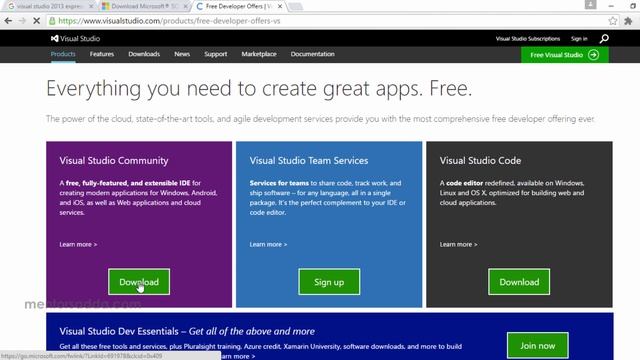Close the visual studio 2013 search tab
The width and height of the screenshot is (640, 360).
[x=91, y=7]
